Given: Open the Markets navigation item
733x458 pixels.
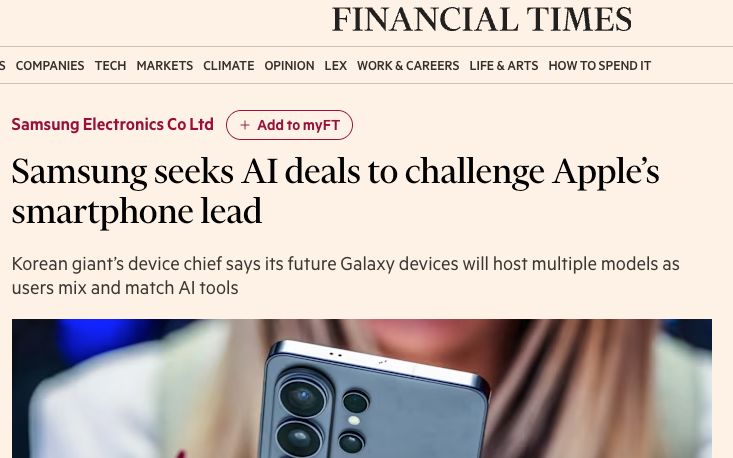Looking at the screenshot, I should pyautogui.click(x=164, y=66).
